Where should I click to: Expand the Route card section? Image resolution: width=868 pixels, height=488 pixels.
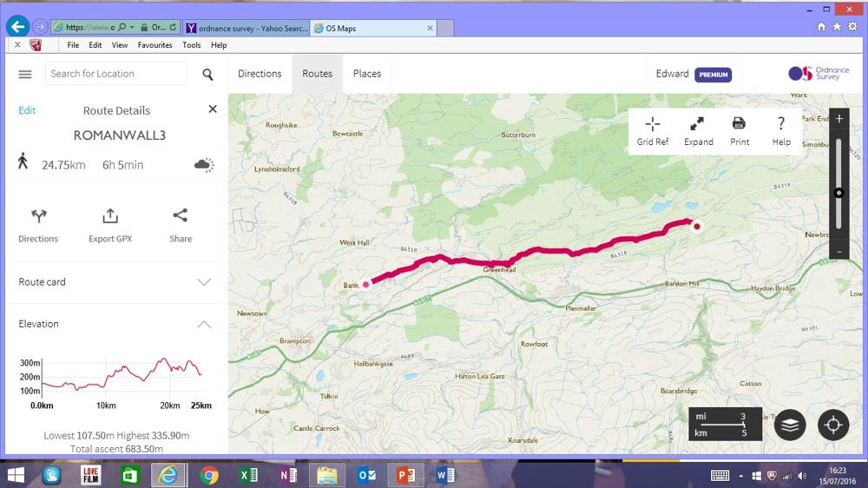point(116,282)
